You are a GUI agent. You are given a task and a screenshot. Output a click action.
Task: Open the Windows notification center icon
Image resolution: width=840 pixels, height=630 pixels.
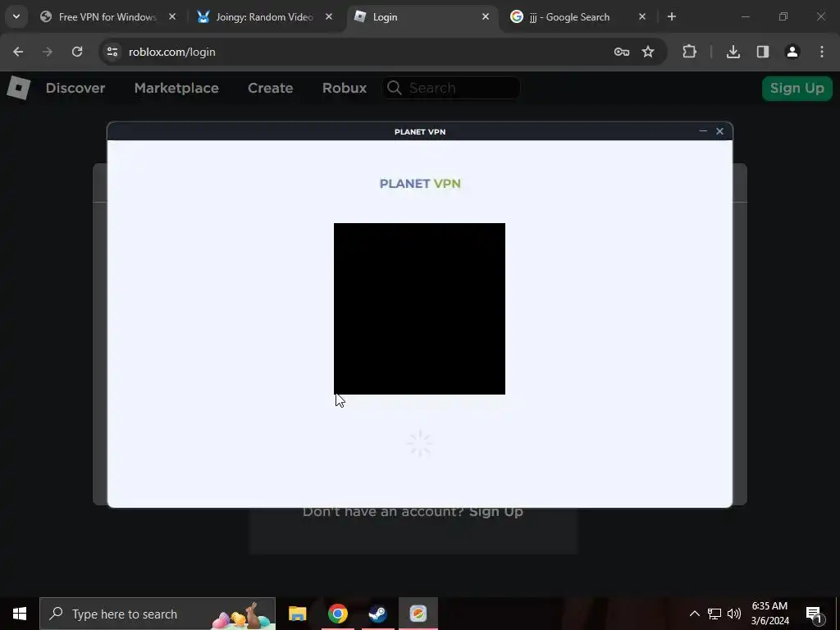pyautogui.click(x=814, y=614)
